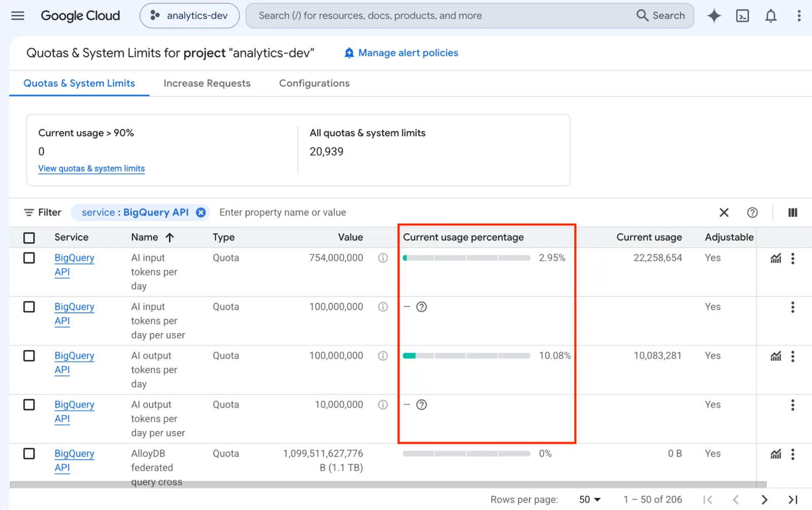The image size is (812, 510).
Task: Clear all filters with the X icon
Action: tap(724, 212)
